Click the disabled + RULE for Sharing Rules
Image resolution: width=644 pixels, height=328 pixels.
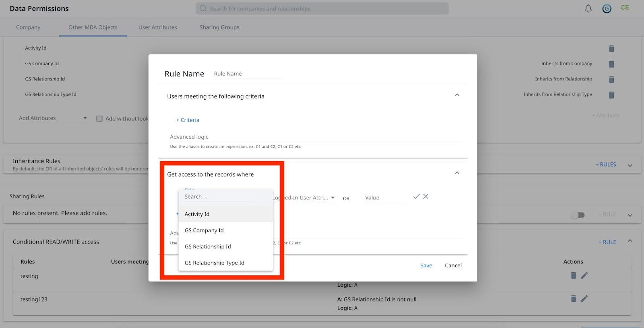click(x=607, y=214)
